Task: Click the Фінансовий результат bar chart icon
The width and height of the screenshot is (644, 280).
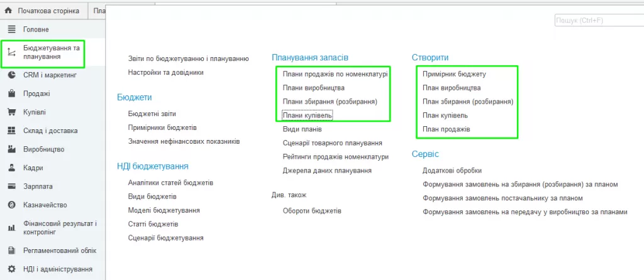Action: point(12,228)
